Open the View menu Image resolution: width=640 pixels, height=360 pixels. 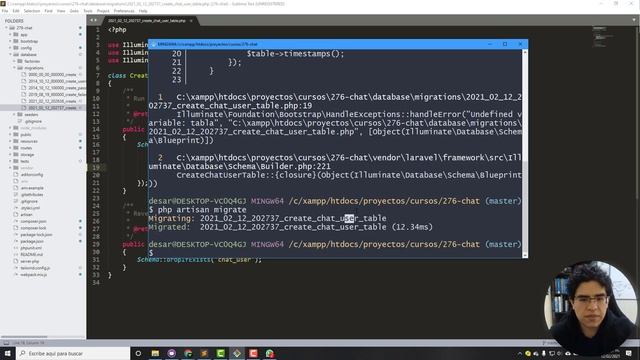tap(61, 11)
